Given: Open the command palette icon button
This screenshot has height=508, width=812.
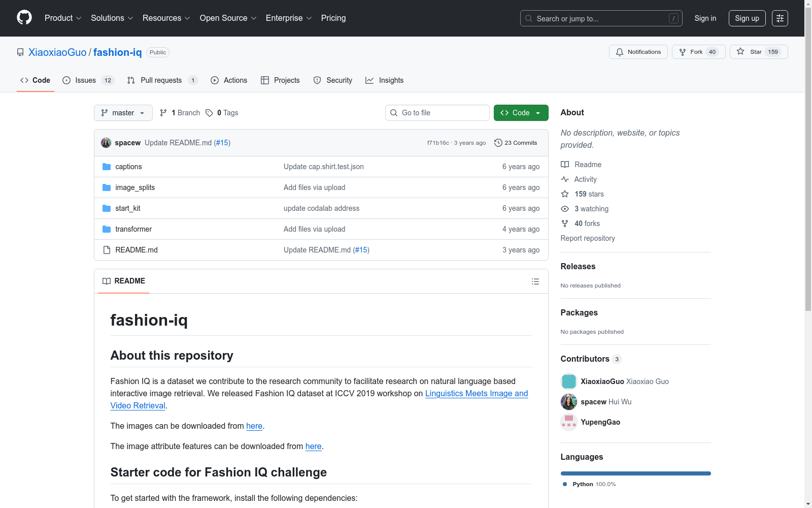Looking at the screenshot, I should pyautogui.click(x=780, y=18).
